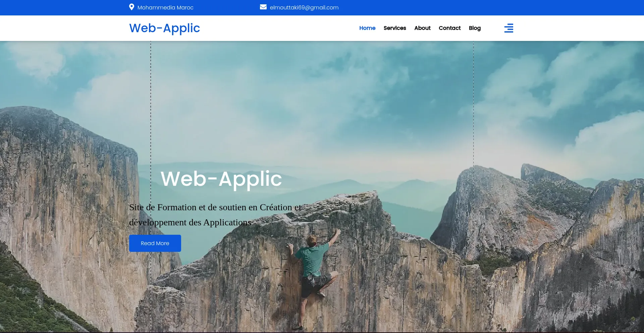644x333 pixels.
Task: Navigate to the About page
Action: click(422, 28)
